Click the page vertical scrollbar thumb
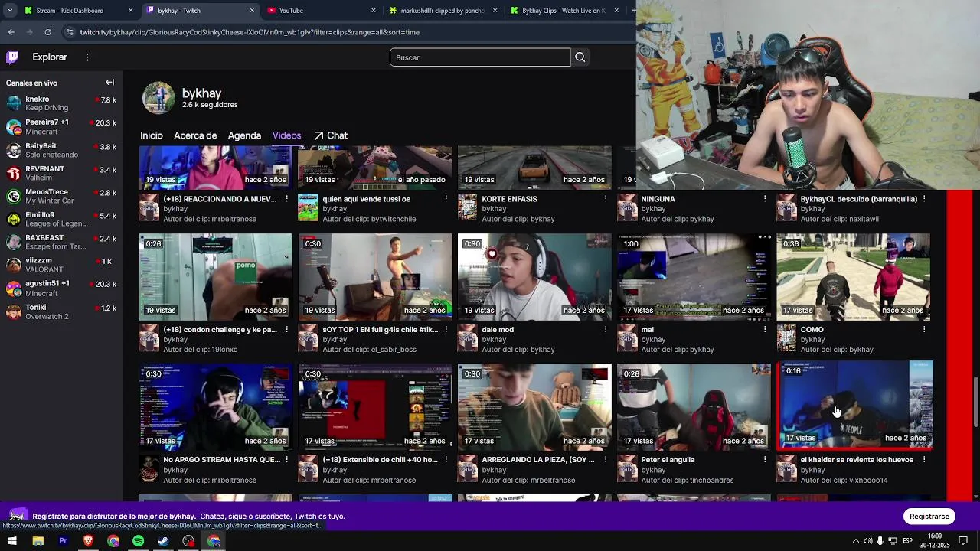 (x=976, y=403)
